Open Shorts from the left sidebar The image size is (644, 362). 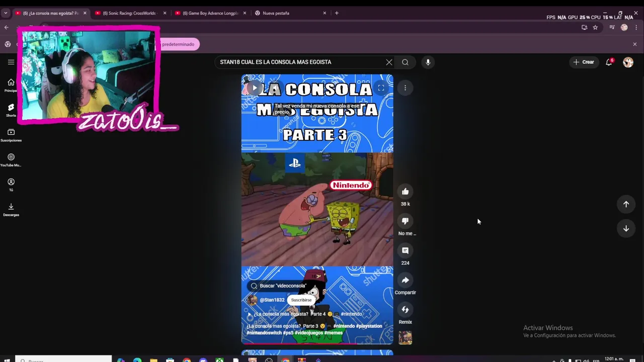pyautogui.click(x=11, y=111)
